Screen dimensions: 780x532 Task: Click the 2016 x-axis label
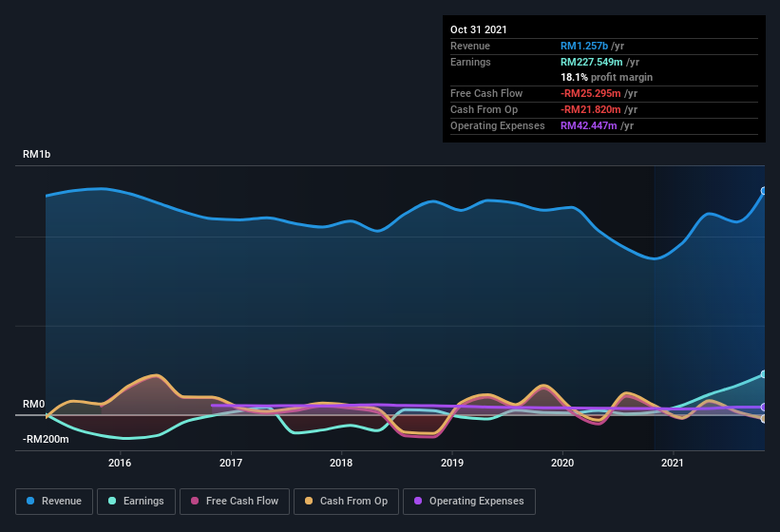tap(120, 463)
